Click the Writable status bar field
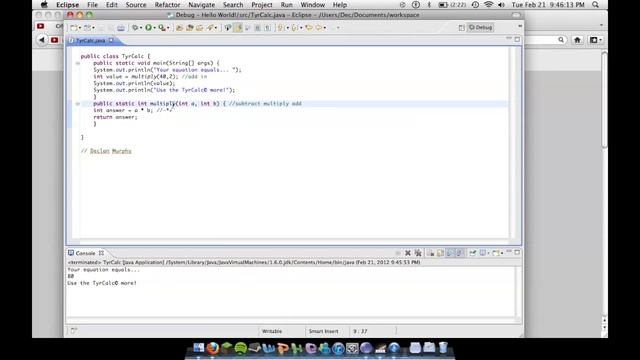This screenshot has height=360, width=640. coord(272,331)
